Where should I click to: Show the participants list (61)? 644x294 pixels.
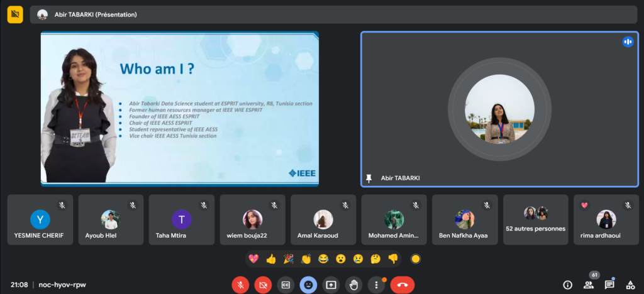(x=589, y=285)
